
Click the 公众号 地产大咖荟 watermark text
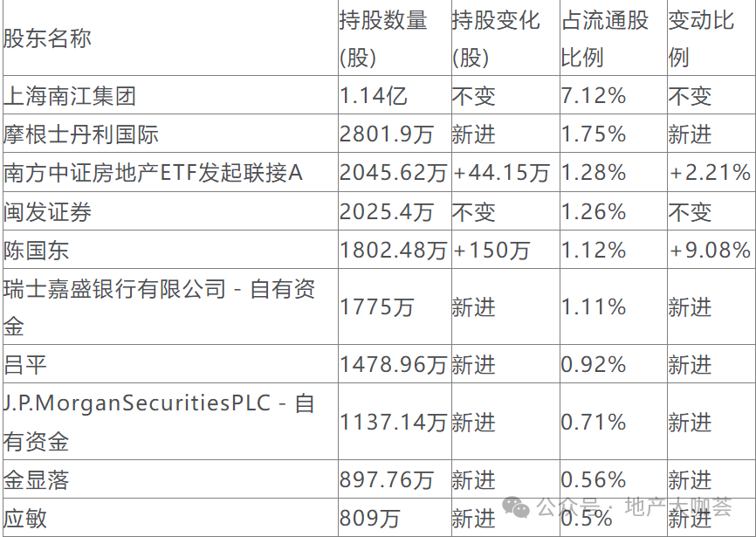coord(635,506)
